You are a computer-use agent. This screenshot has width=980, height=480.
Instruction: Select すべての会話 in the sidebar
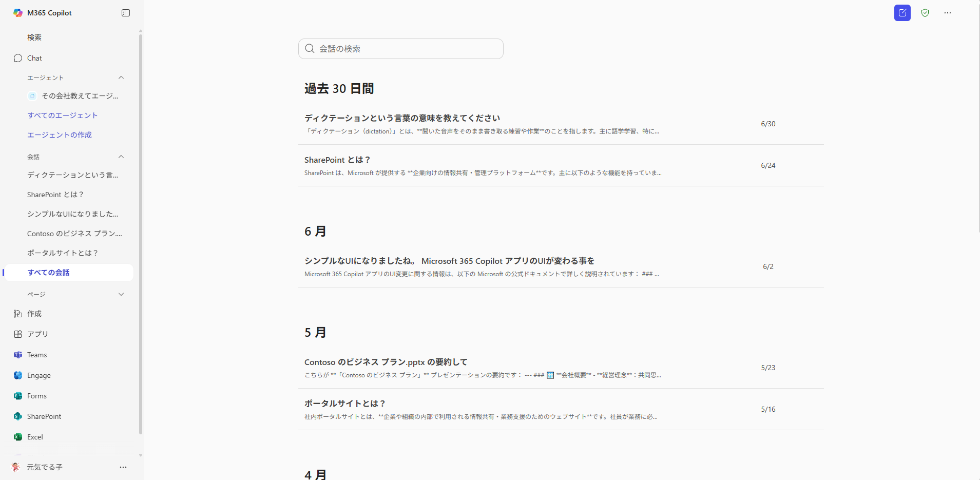[x=68, y=273]
